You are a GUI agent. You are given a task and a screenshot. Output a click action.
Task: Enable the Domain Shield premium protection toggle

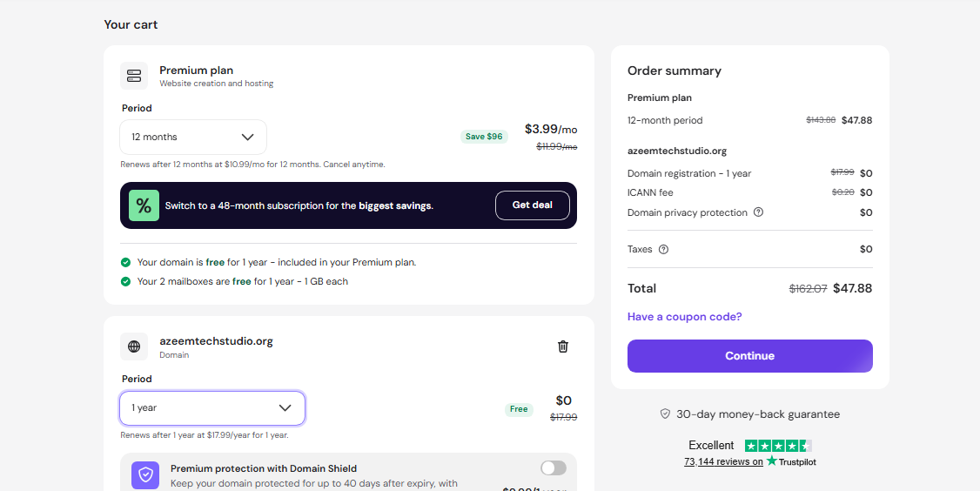pos(554,467)
